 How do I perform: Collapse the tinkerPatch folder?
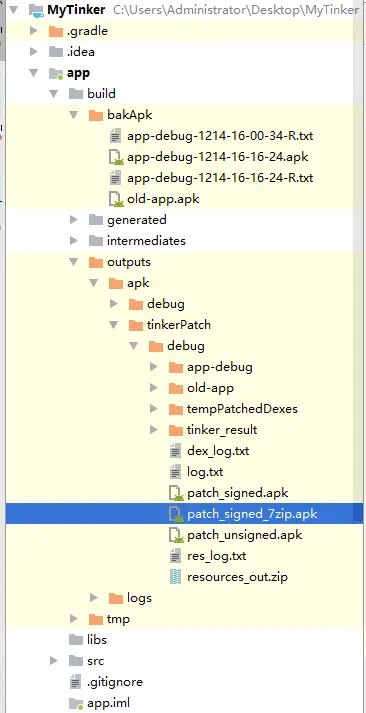point(114,325)
